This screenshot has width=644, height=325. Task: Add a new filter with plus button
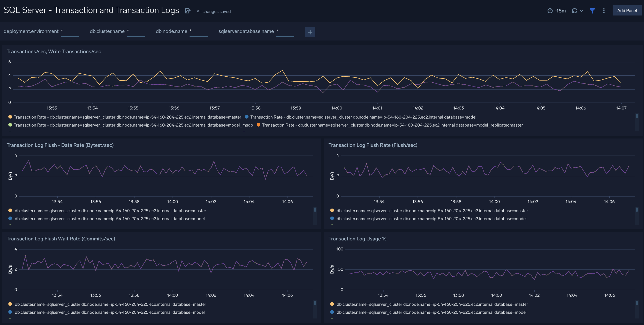coord(310,32)
